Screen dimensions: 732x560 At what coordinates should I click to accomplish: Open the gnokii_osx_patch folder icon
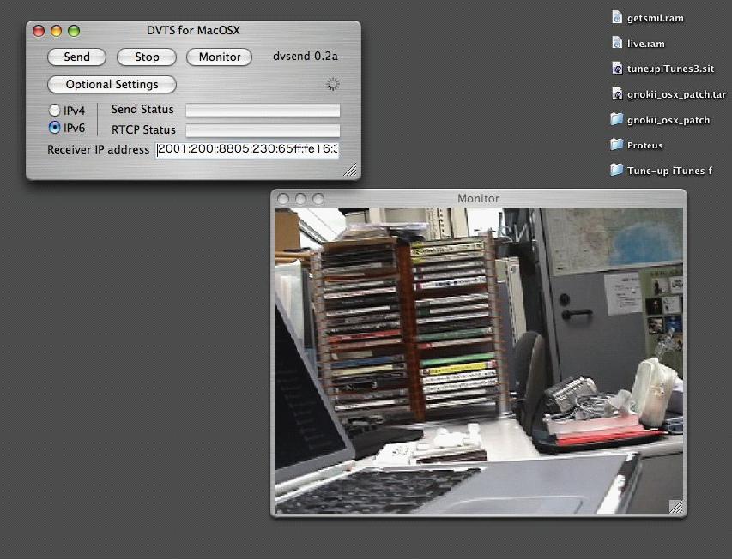click(x=616, y=119)
